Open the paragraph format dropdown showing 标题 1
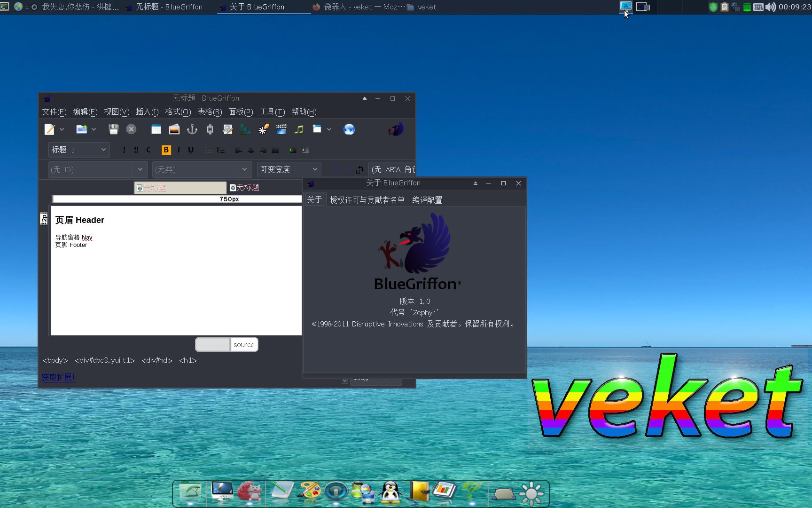This screenshot has width=812, height=508. coord(79,150)
